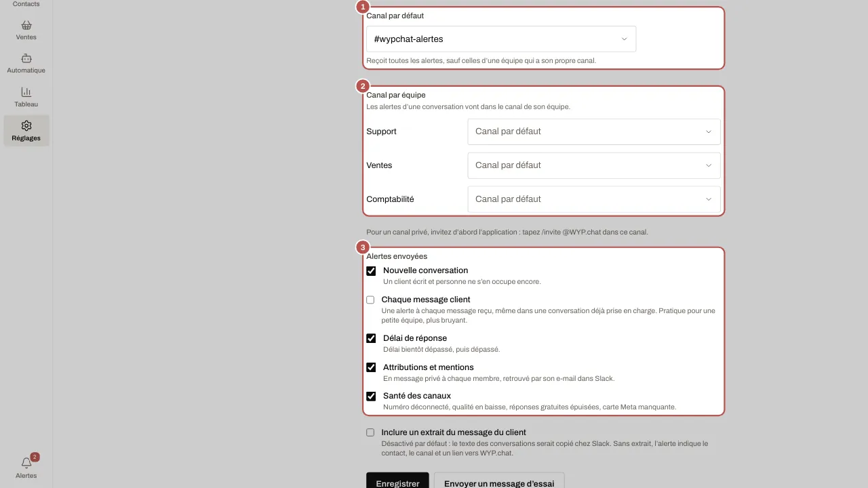Open the #wypchat-alertes default channel dropdown

tap(501, 39)
